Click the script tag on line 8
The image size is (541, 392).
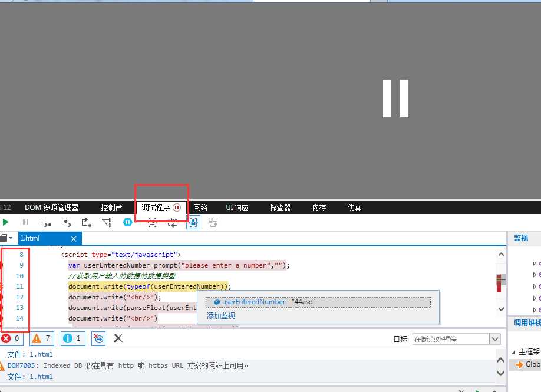point(121,255)
